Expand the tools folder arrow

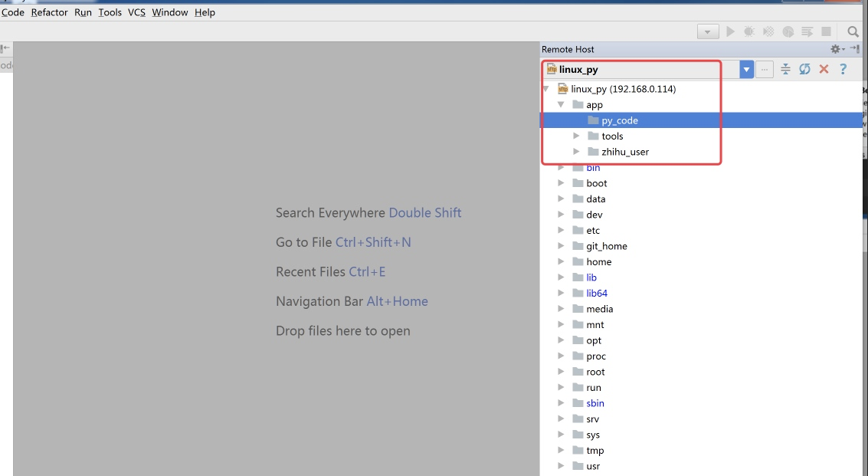coord(576,136)
